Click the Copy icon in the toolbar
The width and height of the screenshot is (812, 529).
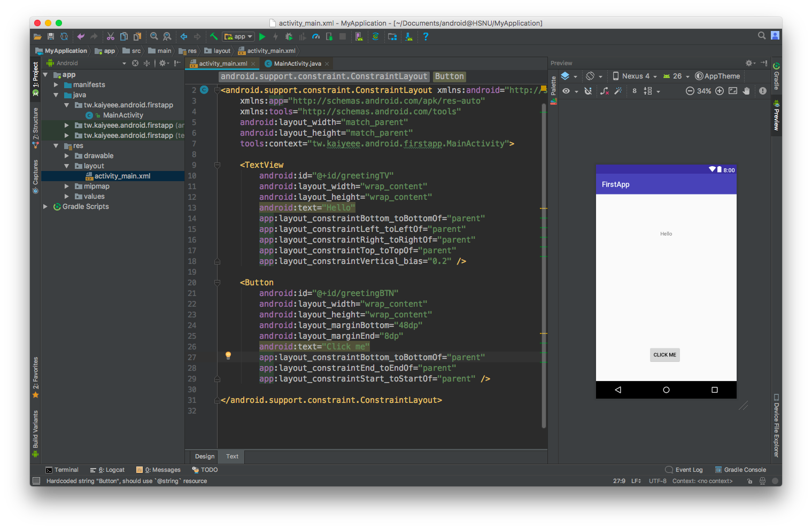click(124, 37)
